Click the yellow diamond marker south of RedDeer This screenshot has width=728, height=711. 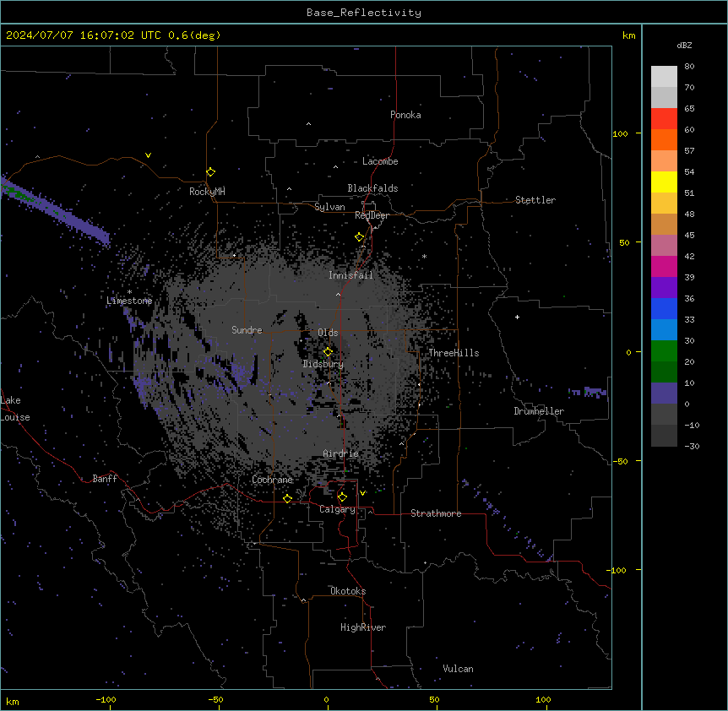tap(360, 237)
